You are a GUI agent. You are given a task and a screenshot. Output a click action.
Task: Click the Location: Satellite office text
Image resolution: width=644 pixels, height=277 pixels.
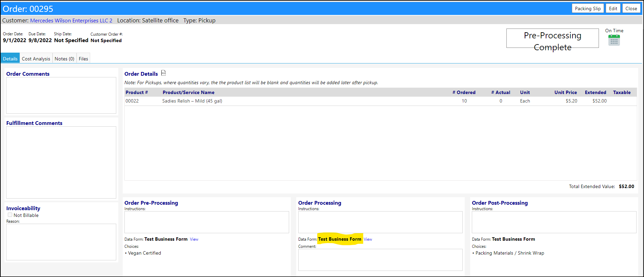point(148,20)
